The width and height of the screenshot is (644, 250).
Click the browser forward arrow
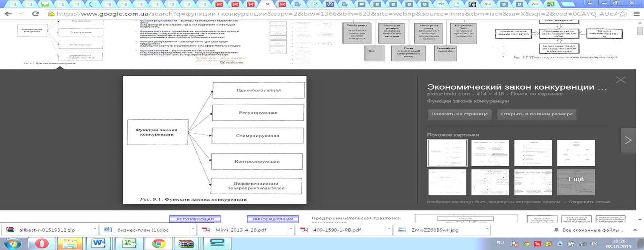click(x=21, y=14)
